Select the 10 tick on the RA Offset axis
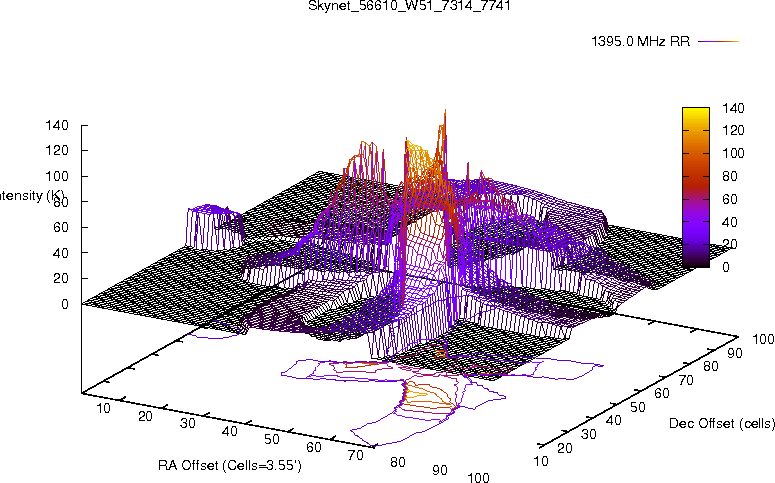This screenshot has width=775, height=483. click(103, 408)
